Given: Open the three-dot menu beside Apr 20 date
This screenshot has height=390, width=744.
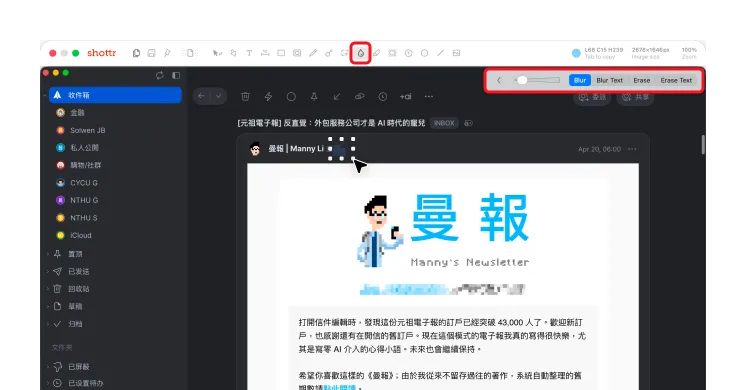Looking at the screenshot, I should 632,149.
